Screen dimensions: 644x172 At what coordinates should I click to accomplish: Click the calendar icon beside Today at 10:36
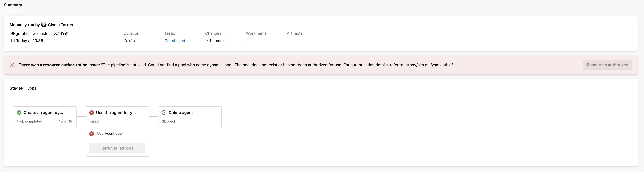click(x=13, y=41)
